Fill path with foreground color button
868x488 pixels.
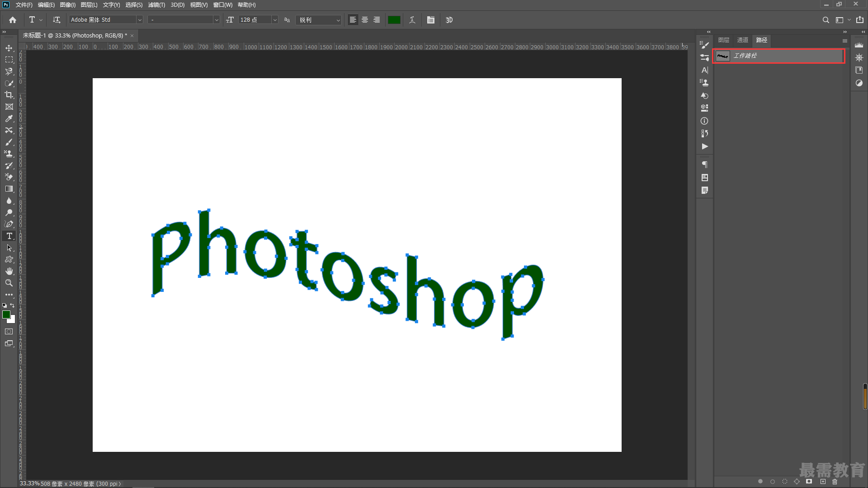760,482
